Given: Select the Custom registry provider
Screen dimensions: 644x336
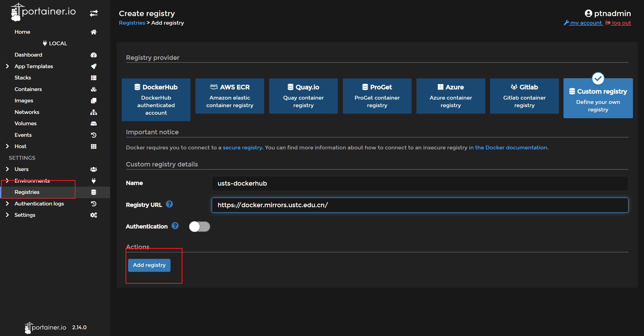Looking at the screenshot, I should point(598,98).
